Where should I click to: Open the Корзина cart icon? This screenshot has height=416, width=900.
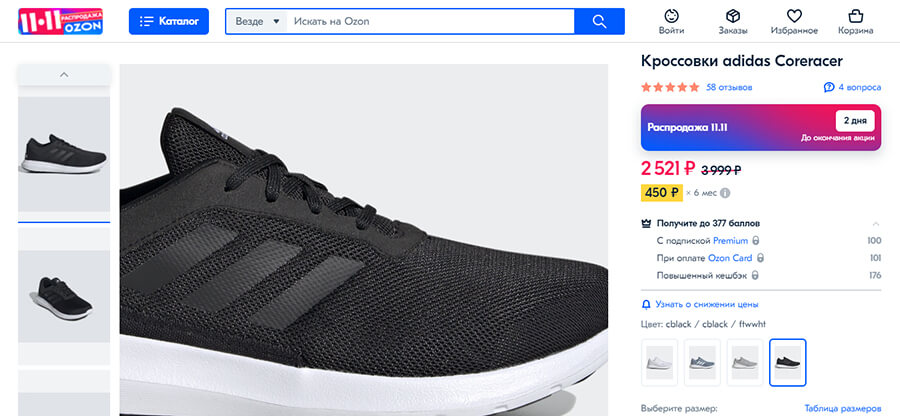pyautogui.click(x=855, y=16)
